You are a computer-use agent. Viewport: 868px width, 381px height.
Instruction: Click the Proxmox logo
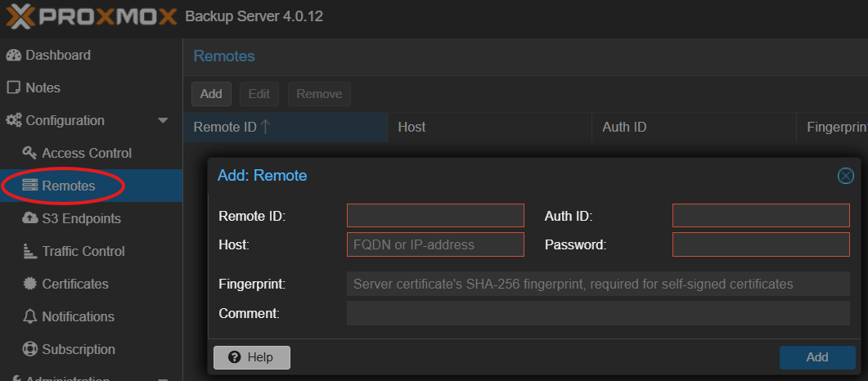pos(92,16)
